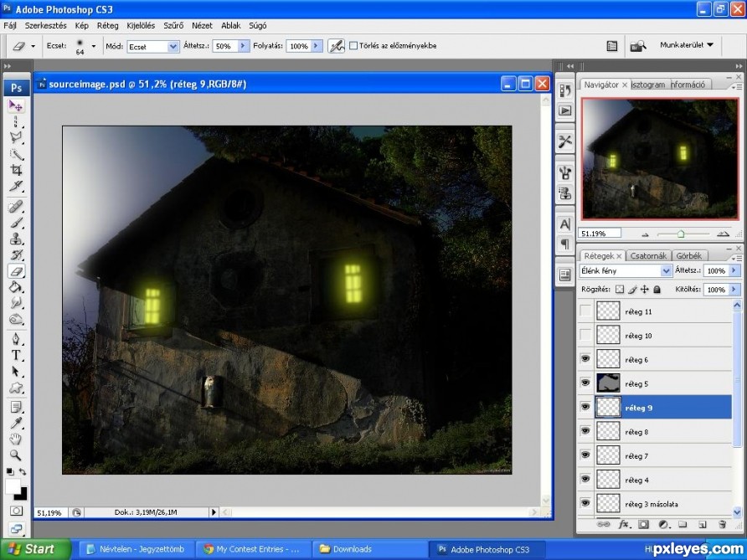Select the Brush tool
Image resolution: width=747 pixels, height=560 pixels.
[16, 223]
